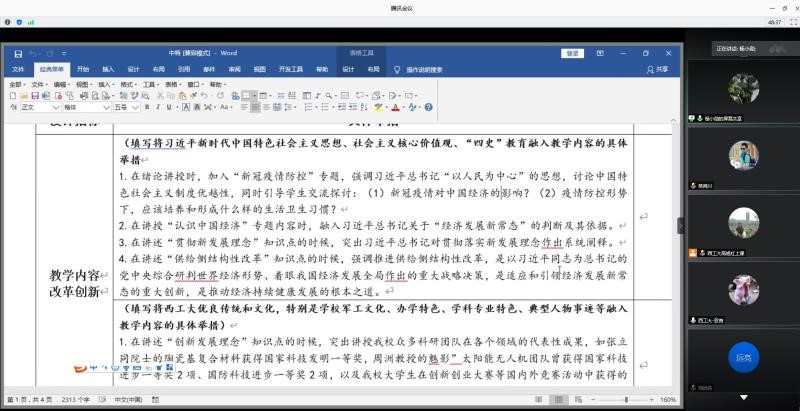The image size is (800, 411).
Task: Click the new blank document icon
Action: (11, 96)
